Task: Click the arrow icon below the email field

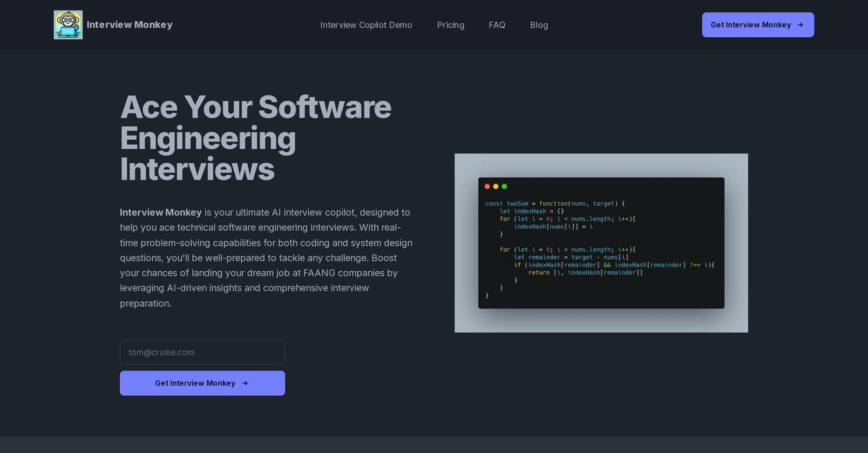Action: [245, 383]
